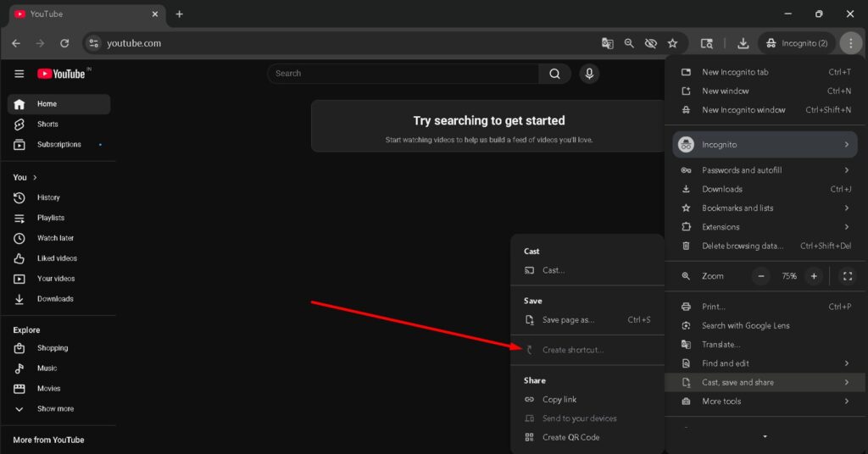The image size is (868, 454).
Task: Choose Create shortcut...
Action: coord(587,350)
